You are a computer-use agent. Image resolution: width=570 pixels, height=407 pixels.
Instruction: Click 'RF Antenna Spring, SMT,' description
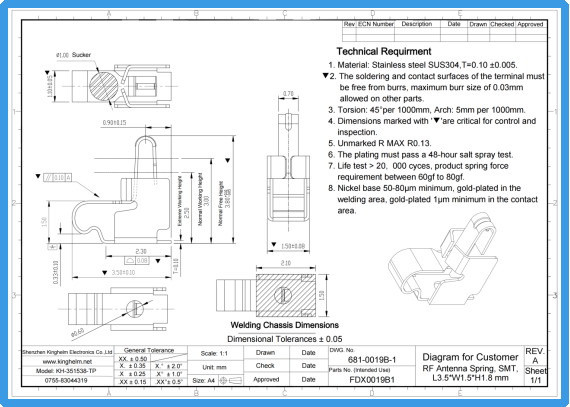click(x=470, y=369)
